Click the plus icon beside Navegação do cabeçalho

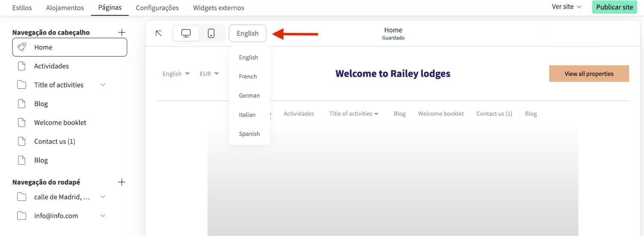pyautogui.click(x=122, y=32)
